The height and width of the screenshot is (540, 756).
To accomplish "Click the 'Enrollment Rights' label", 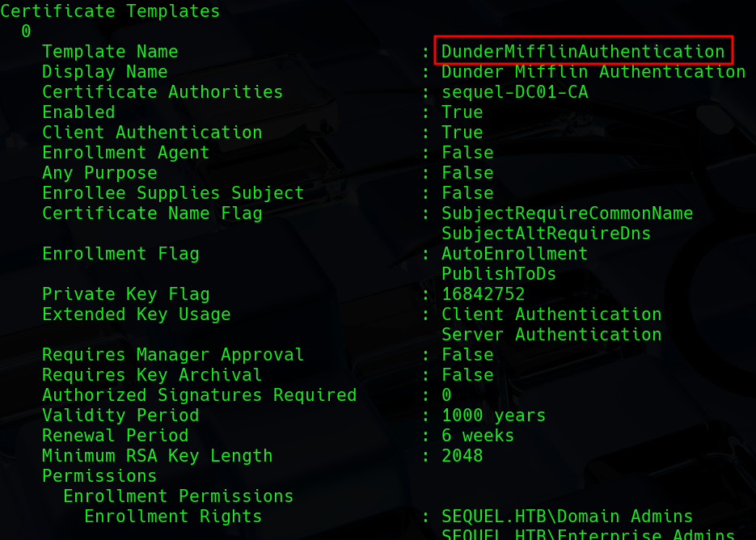I will coord(173,516).
